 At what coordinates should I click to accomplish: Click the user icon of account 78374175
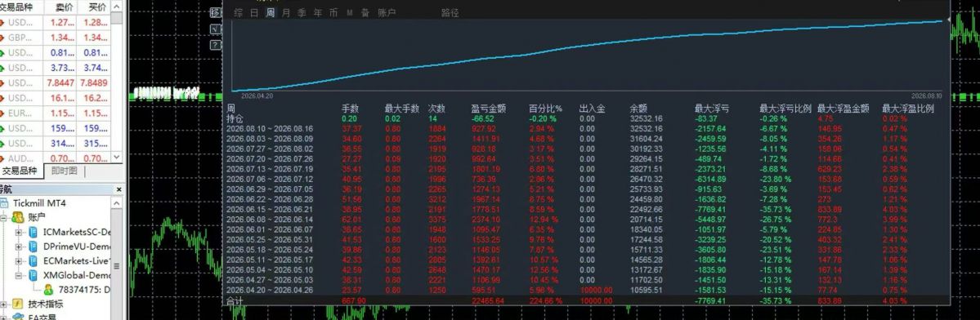tap(48, 290)
